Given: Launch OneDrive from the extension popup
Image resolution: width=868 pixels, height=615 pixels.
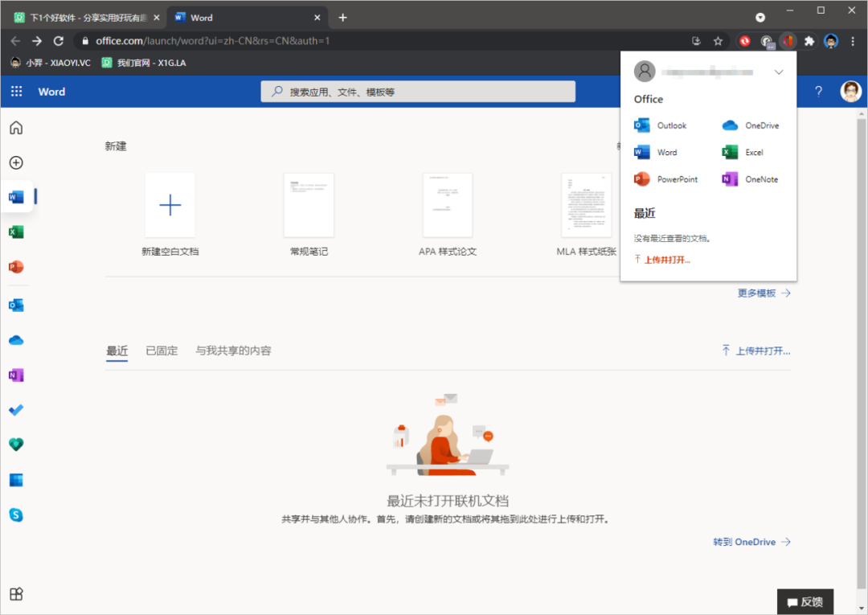Looking at the screenshot, I should pos(751,125).
